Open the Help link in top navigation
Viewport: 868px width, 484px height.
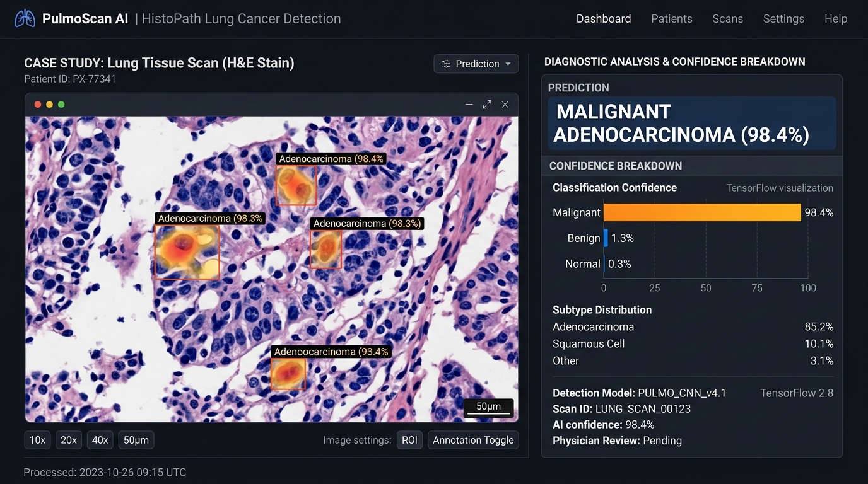836,19
